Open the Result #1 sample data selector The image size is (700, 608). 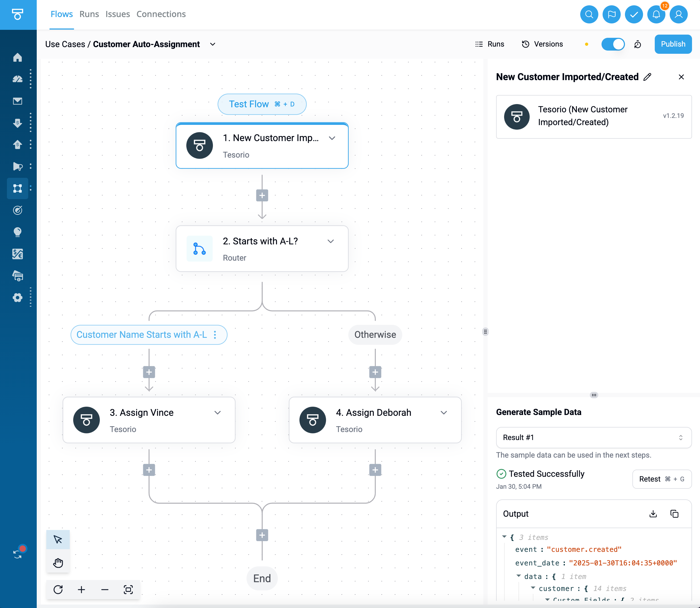pyautogui.click(x=594, y=438)
